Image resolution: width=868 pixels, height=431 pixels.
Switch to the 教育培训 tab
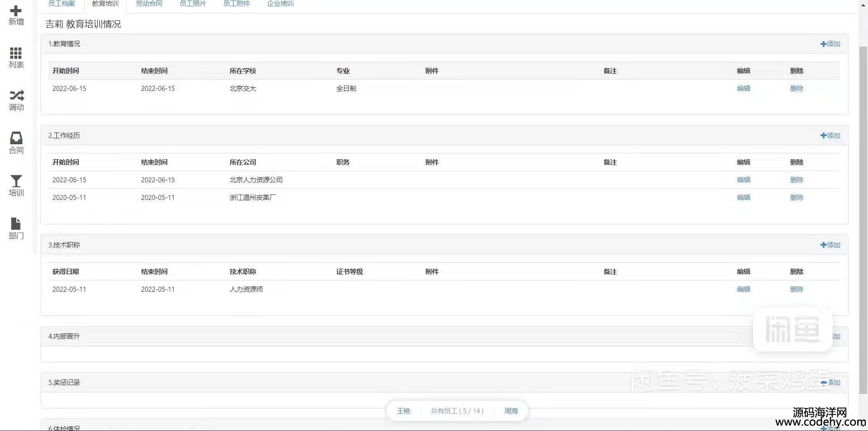point(105,4)
